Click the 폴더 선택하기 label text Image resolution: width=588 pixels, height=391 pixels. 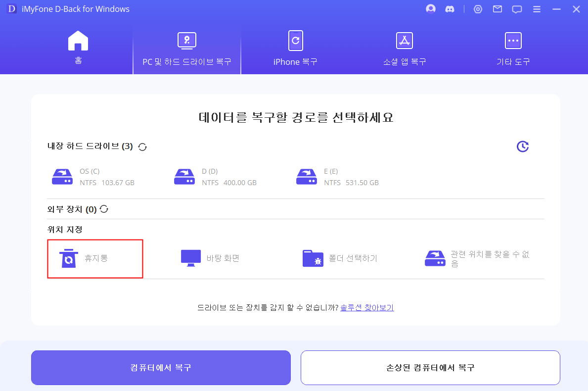(353, 258)
